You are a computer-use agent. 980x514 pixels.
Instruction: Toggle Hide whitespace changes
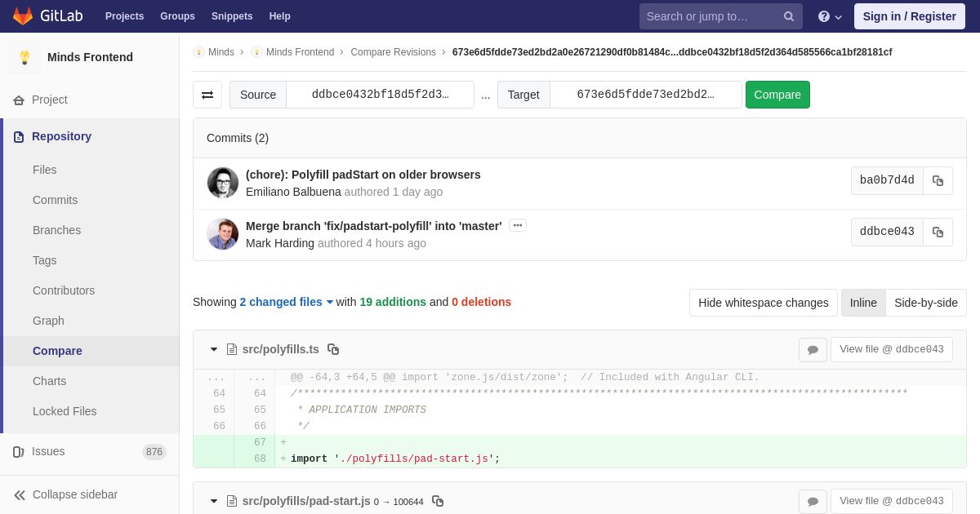(x=763, y=303)
